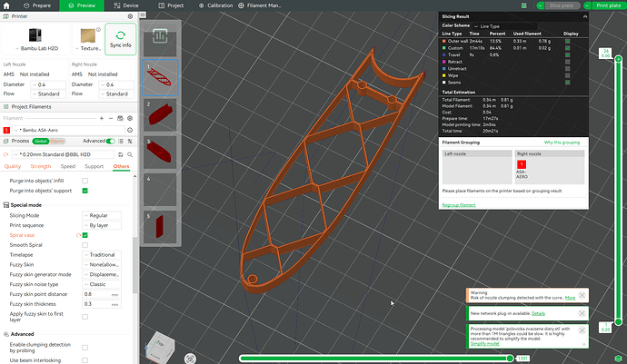Click the Print plate button

[x=608, y=5]
